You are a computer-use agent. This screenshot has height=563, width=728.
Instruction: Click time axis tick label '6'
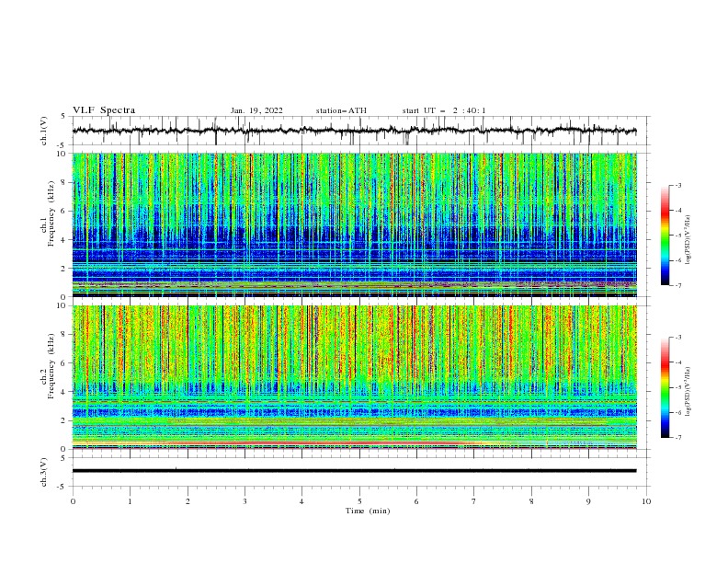coord(416,501)
